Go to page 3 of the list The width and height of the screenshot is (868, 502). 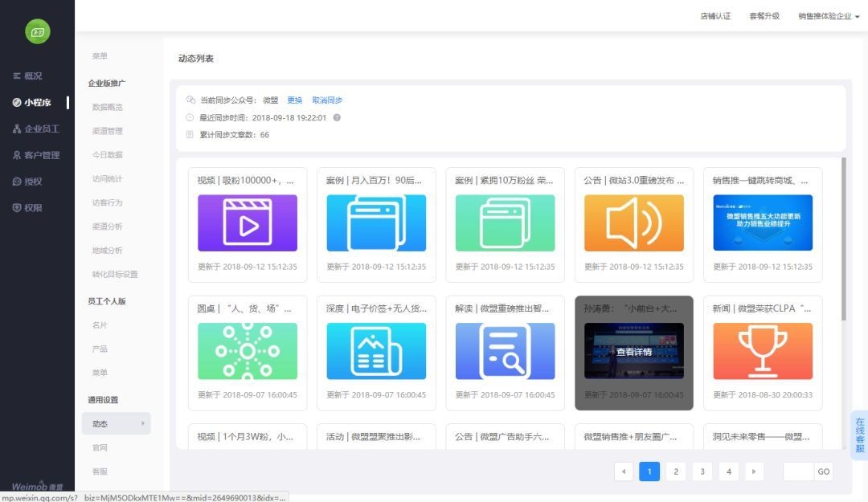click(x=702, y=471)
